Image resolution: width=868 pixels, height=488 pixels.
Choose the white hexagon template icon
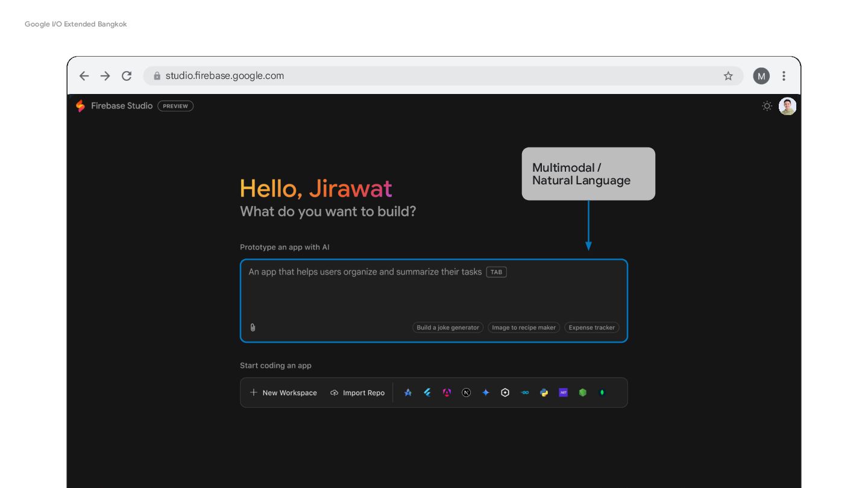[x=505, y=393]
